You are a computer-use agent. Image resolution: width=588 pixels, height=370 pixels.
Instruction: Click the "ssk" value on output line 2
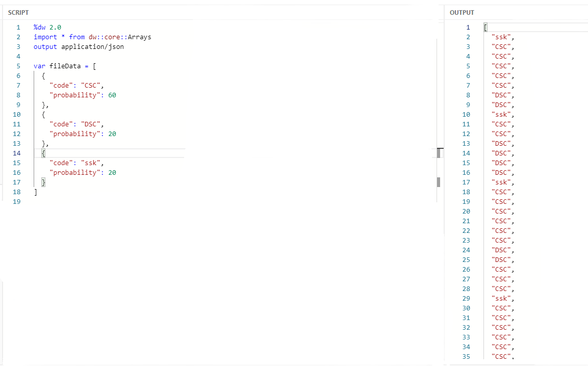[x=501, y=37]
